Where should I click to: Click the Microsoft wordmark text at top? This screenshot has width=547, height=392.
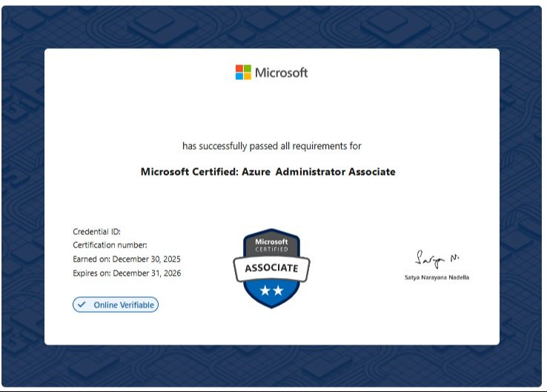tap(281, 73)
